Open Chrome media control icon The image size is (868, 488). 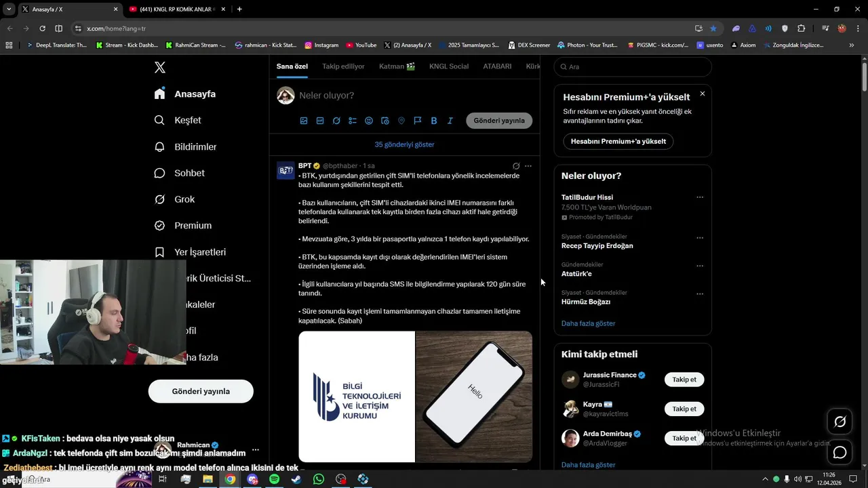[825, 28]
